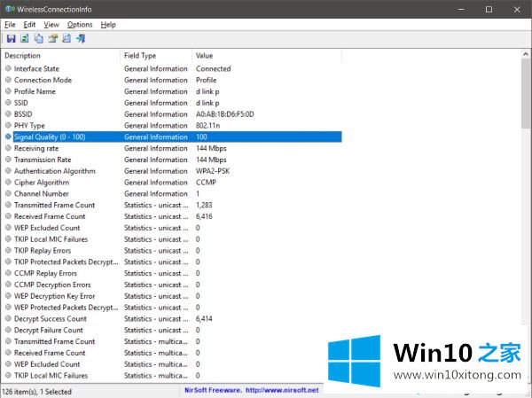
Task: Click the blue bullet icon of Signal Quality
Action: point(9,137)
